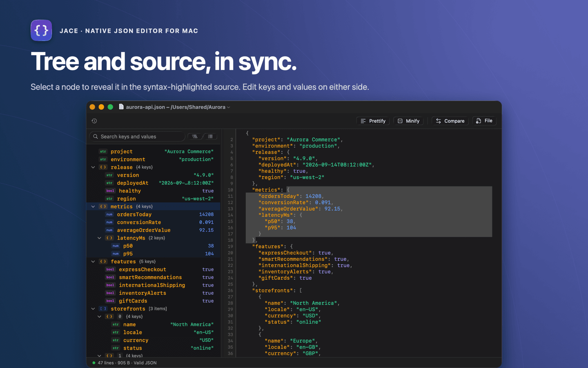The height and width of the screenshot is (368, 588).
Task: Collapse the release node chevron
Action: [93, 167]
